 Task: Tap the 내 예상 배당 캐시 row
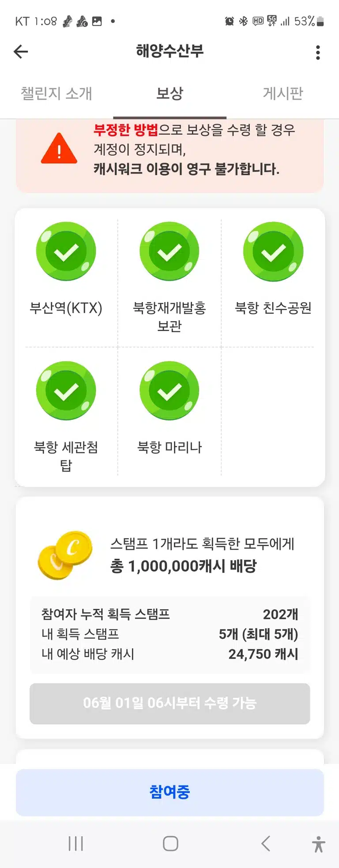(x=170, y=654)
